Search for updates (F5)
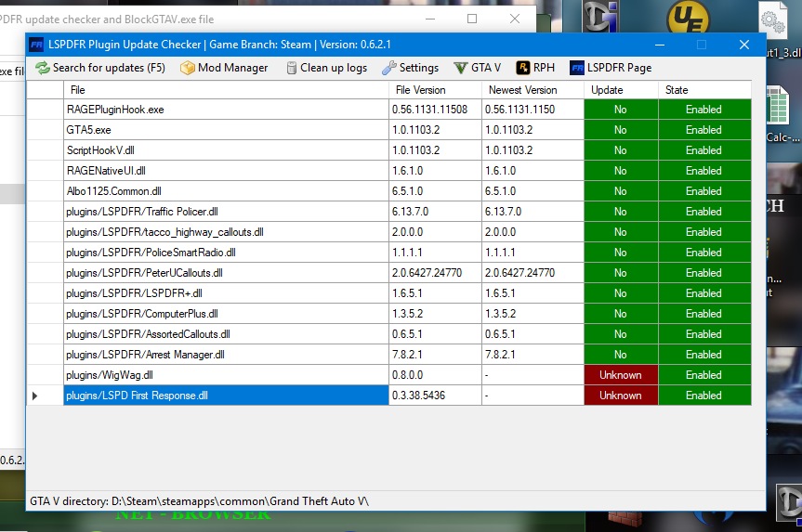This screenshot has height=532, width=802. click(x=100, y=68)
